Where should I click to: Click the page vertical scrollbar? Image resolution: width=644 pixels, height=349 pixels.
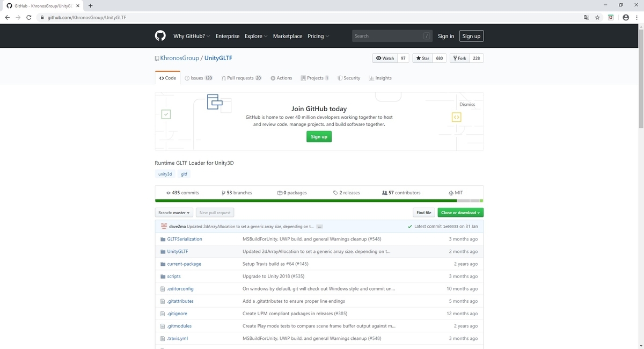(641, 78)
